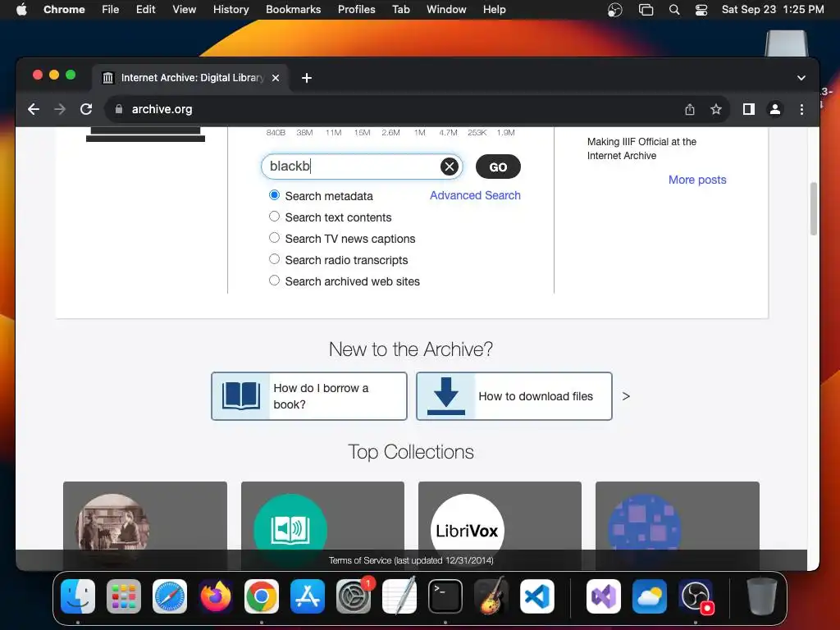Show more help cards with the > arrow
The image size is (840, 630).
[x=626, y=396]
